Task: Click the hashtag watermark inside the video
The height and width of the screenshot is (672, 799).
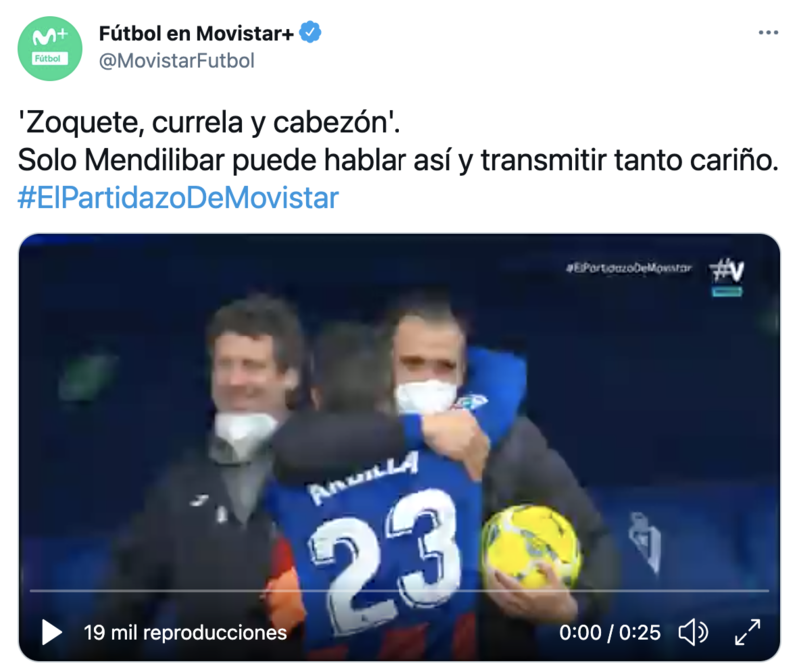Action: [x=629, y=268]
